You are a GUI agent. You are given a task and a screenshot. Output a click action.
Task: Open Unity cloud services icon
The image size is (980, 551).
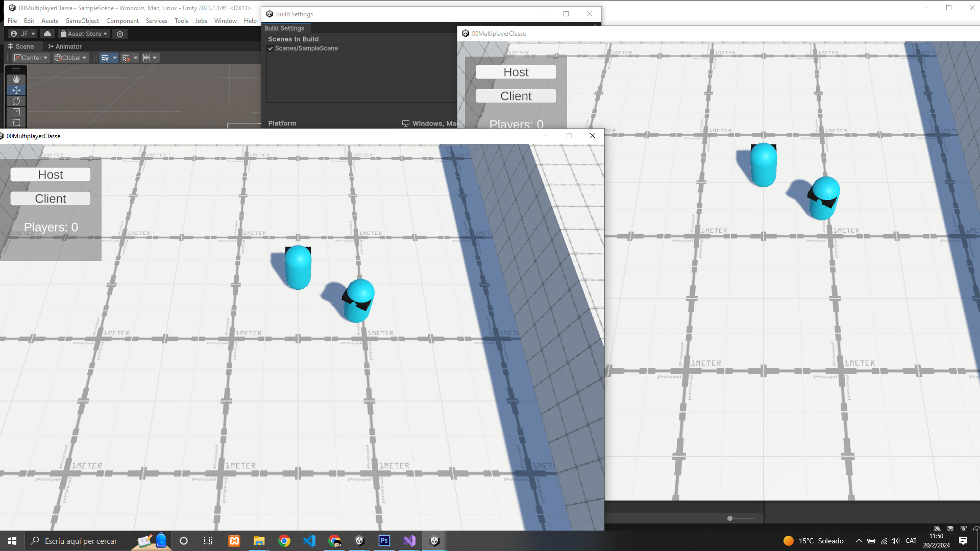point(47,34)
